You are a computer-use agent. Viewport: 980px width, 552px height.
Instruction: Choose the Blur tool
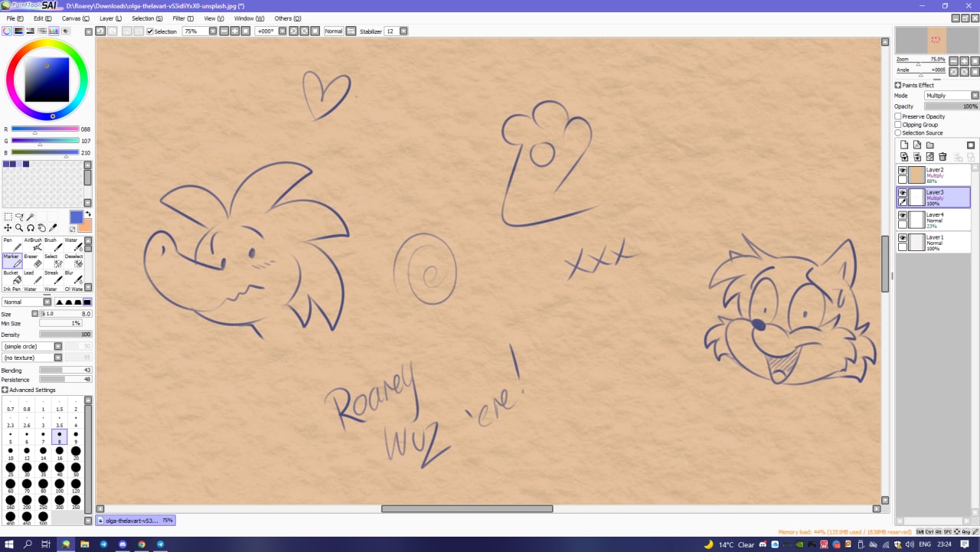coord(71,277)
